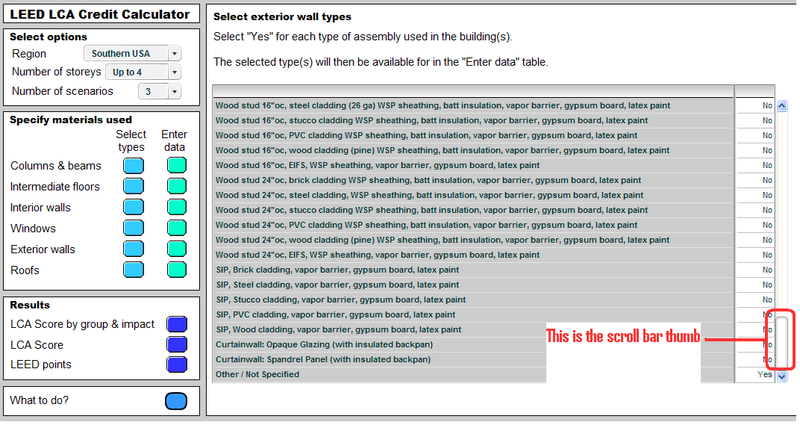Set No cell for Wood stud 16"oc steel cladding
This screenshot has width=800, height=425.
[x=755, y=106]
